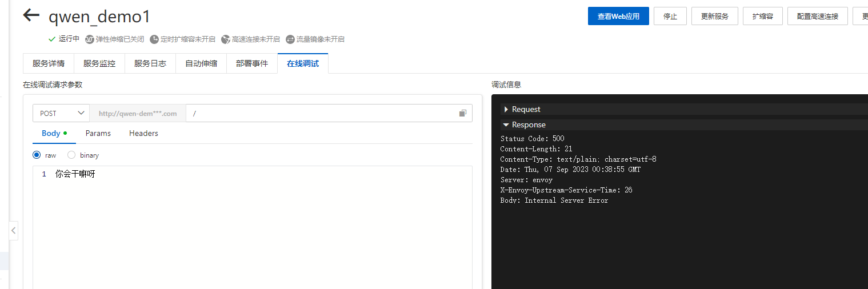Viewport: 868px width, 289px height.
Task: Select the raw body radio button
Action: (x=37, y=155)
